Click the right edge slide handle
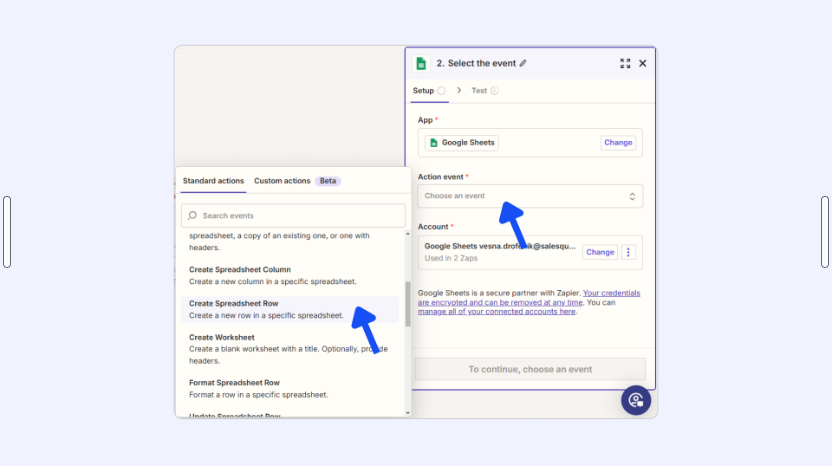The image size is (832, 467). (x=825, y=232)
